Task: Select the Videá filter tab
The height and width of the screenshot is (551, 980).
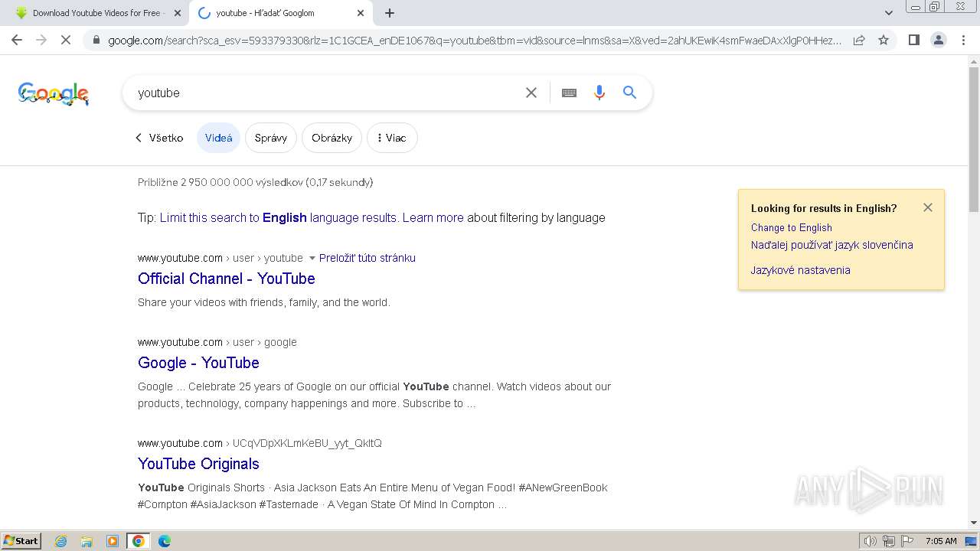Action: pos(218,138)
